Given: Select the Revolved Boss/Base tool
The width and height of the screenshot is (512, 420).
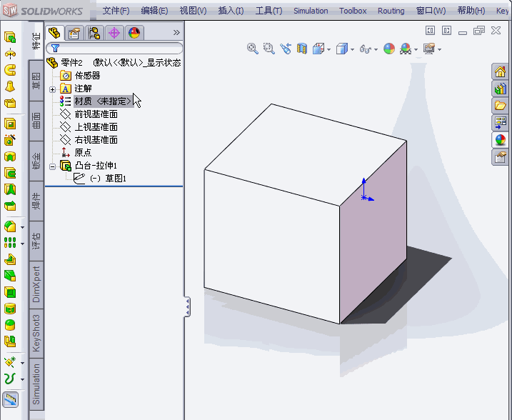Looking at the screenshot, I should pos(10,54).
